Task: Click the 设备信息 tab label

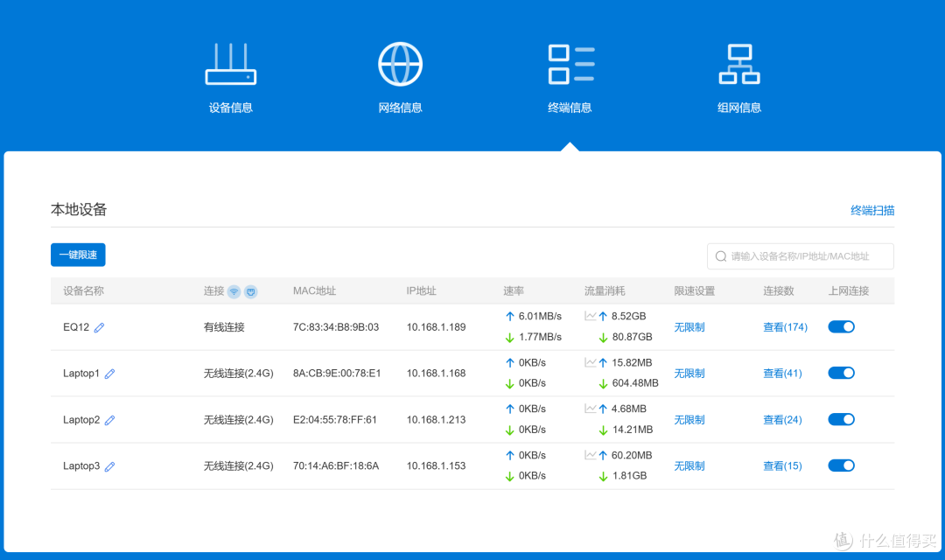Action: [231, 108]
